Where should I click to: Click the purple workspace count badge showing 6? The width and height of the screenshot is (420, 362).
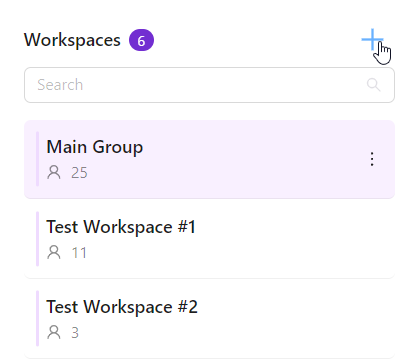pos(141,40)
